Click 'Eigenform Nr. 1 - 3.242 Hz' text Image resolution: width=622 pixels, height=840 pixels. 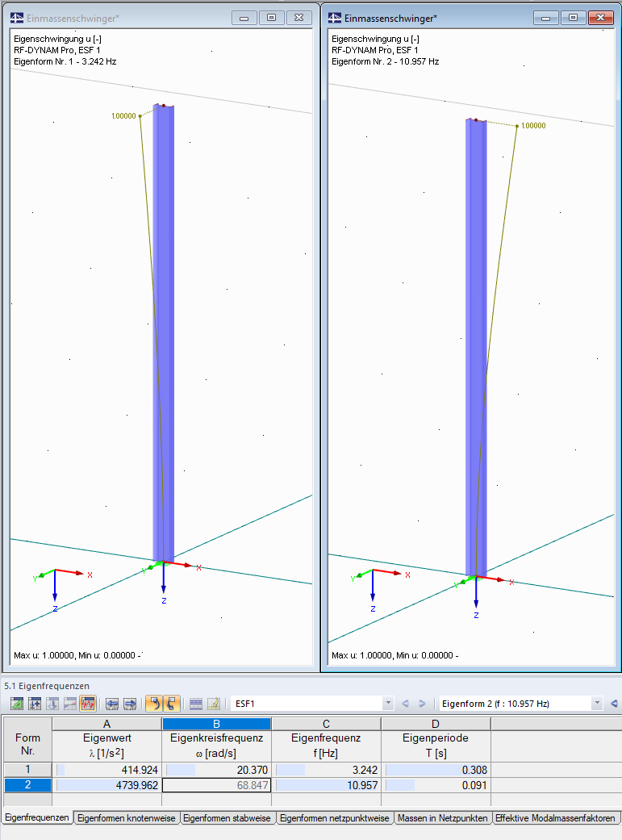(x=65, y=61)
